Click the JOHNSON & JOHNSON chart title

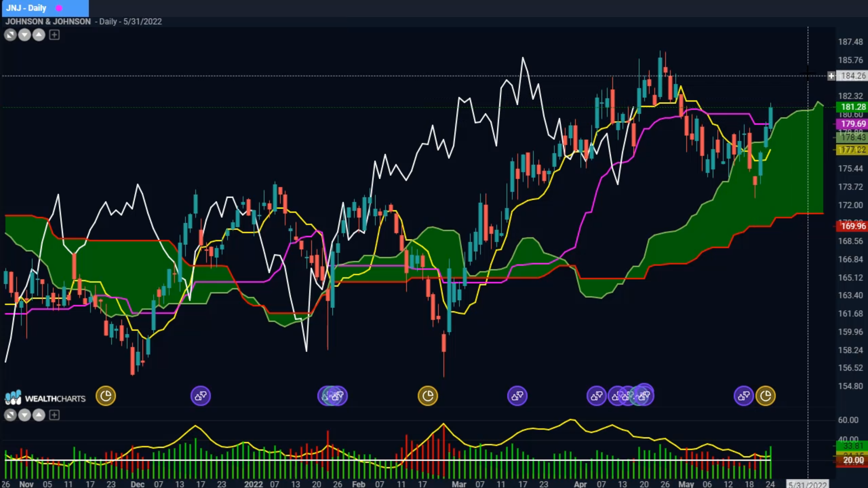click(x=48, y=21)
